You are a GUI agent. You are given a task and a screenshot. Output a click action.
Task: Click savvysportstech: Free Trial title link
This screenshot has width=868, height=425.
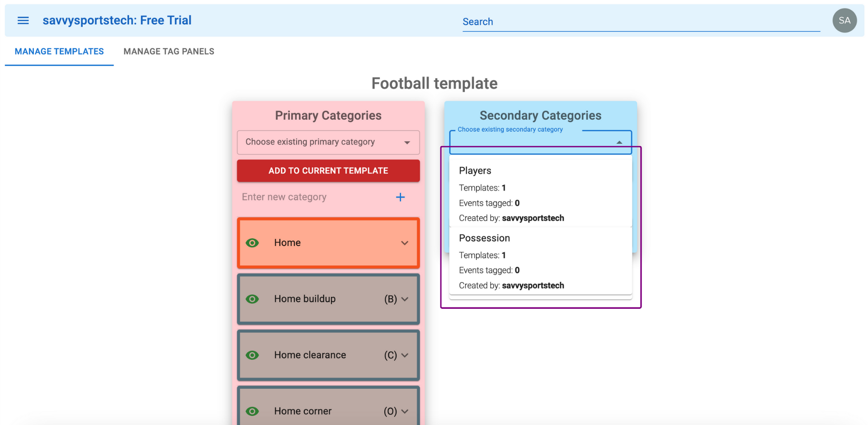pyautogui.click(x=117, y=20)
